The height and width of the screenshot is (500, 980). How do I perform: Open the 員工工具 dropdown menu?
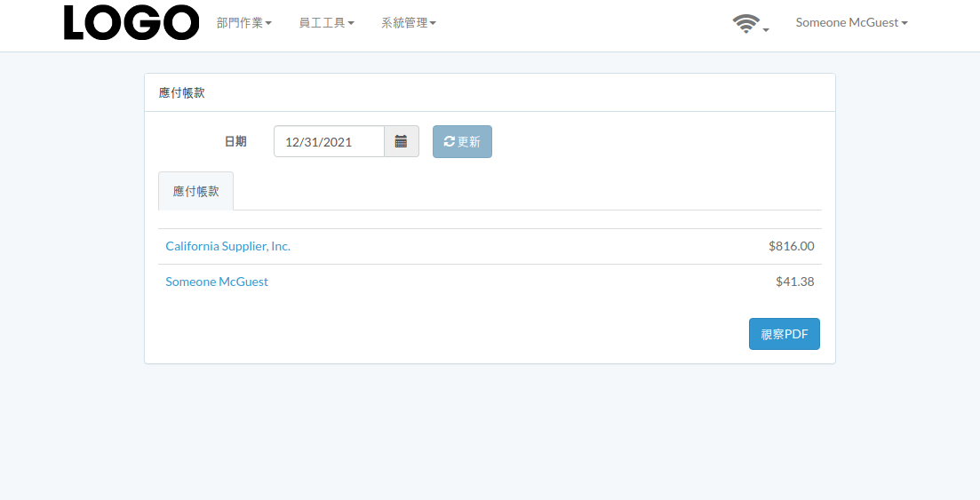[326, 23]
